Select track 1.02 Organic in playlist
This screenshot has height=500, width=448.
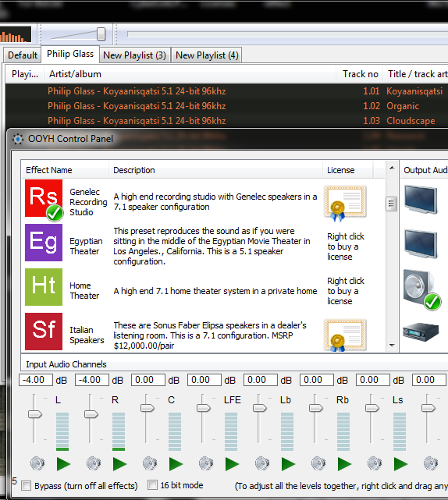tap(227, 106)
